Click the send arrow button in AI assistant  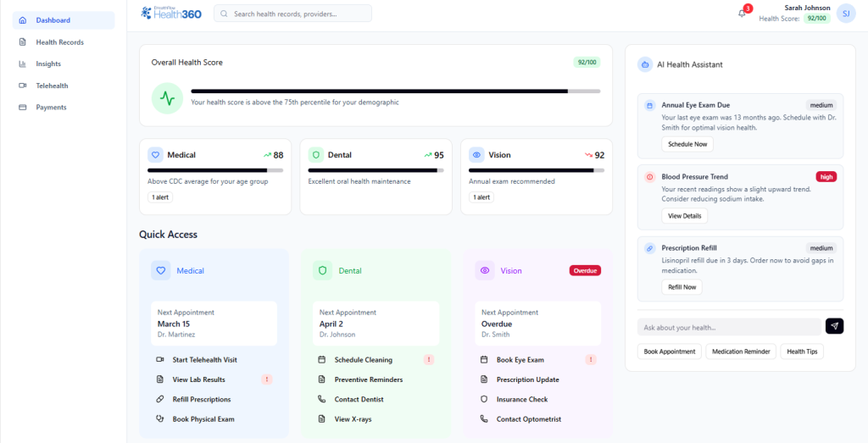pyautogui.click(x=834, y=326)
